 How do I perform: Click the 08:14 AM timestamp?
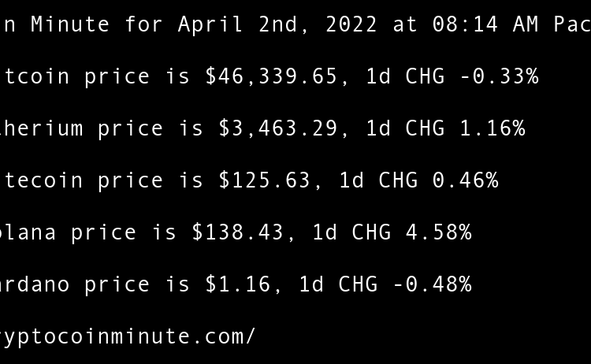tap(485, 24)
